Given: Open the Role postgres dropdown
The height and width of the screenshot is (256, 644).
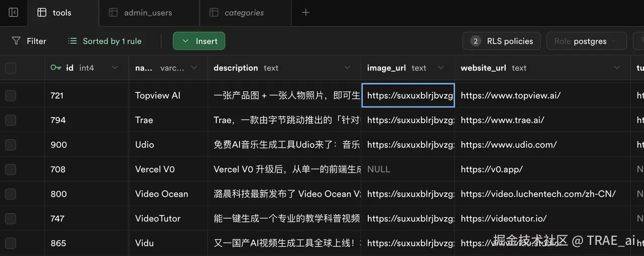Looking at the screenshot, I should 586,41.
